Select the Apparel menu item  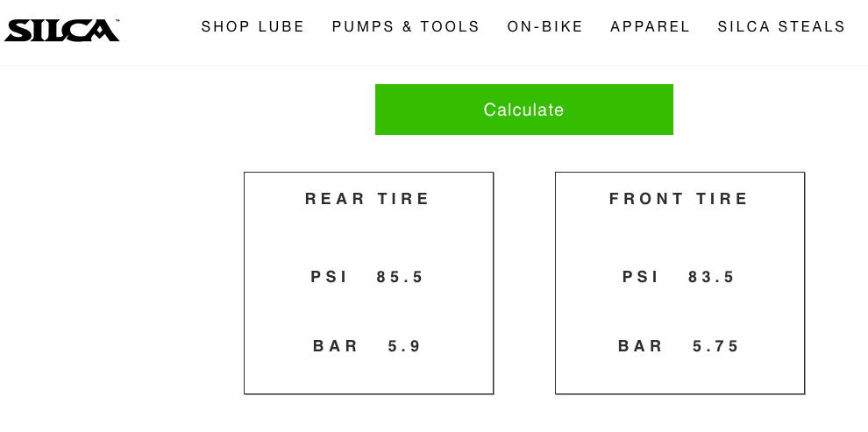[651, 27]
